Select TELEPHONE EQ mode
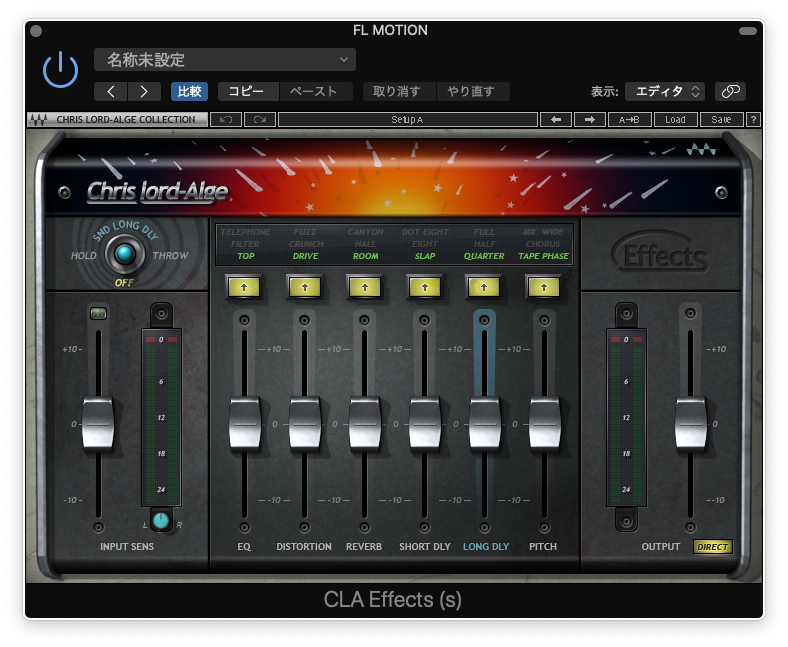This screenshot has height=647, width=788. click(245, 232)
